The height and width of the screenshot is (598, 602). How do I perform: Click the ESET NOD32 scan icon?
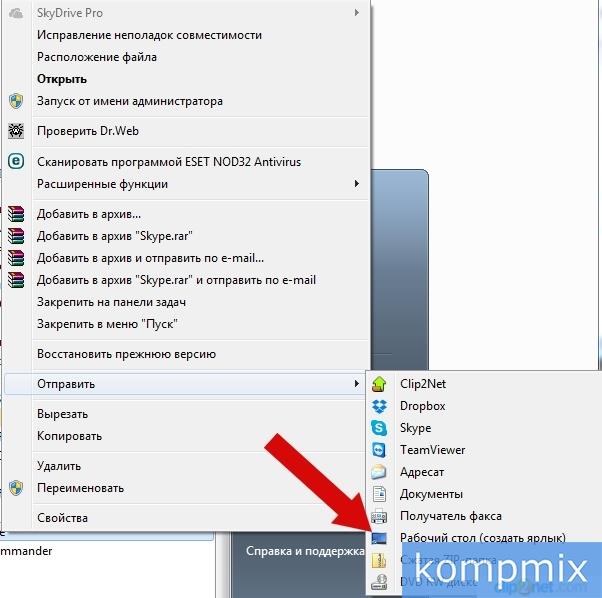(16, 161)
